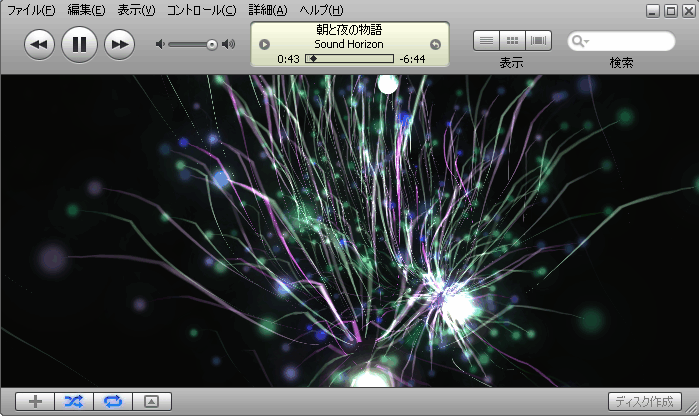Pause the current song

tap(79, 44)
